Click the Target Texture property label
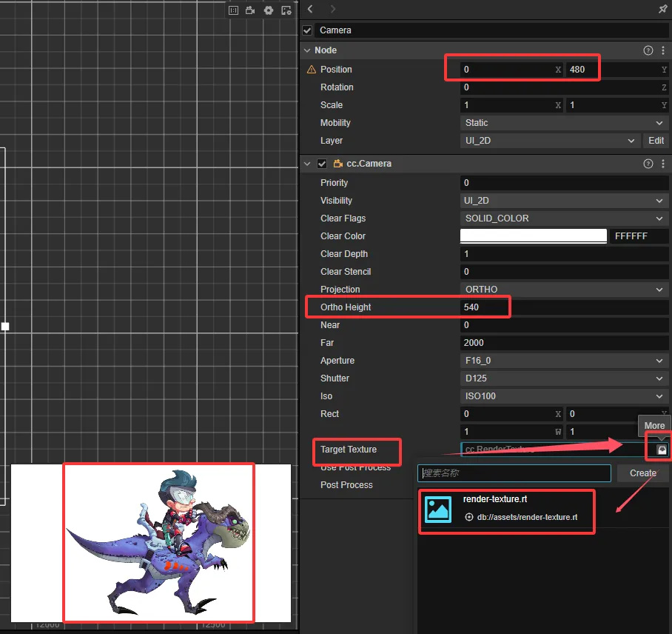672x634 pixels. [349, 450]
